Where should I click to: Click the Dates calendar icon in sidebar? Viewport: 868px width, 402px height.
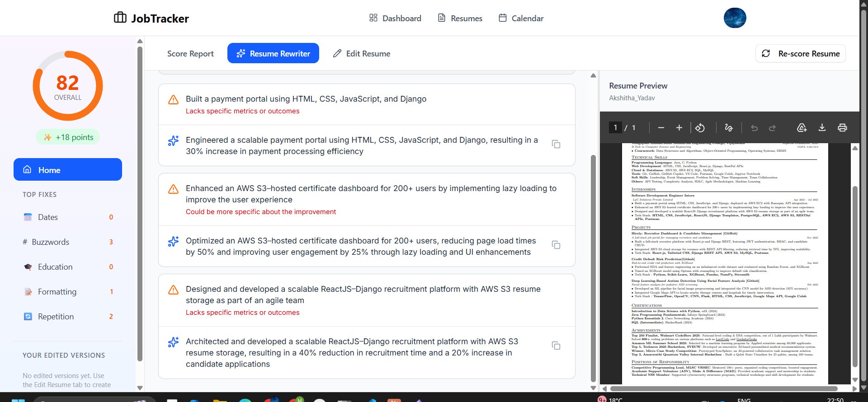pos(28,217)
